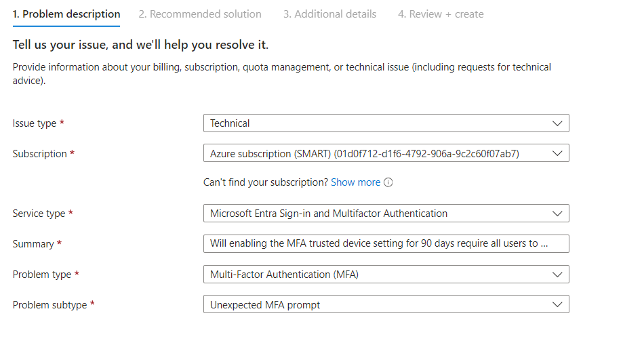Click the "Tell us your issue" heading
Image resolution: width=623 pixels, height=364 pixels.
click(x=140, y=45)
